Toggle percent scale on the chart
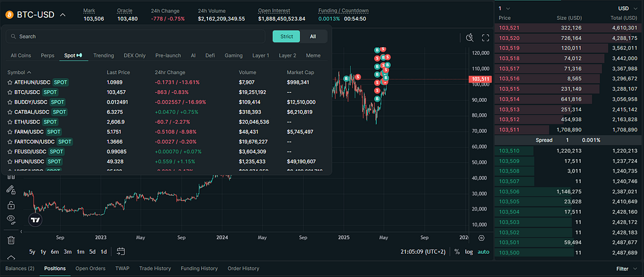Image resolution: width=644 pixels, height=277 pixels. [457, 251]
